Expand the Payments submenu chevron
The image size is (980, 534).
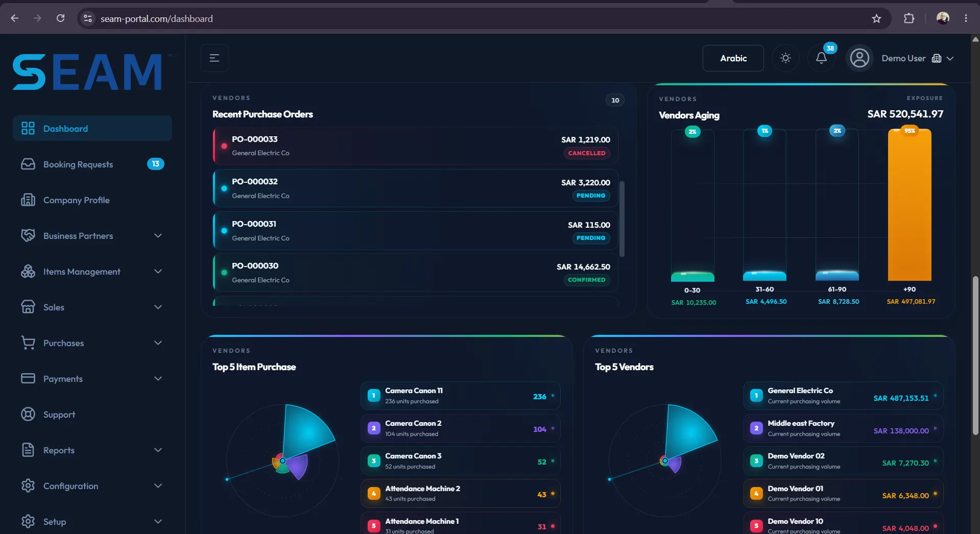tap(158, 378)
